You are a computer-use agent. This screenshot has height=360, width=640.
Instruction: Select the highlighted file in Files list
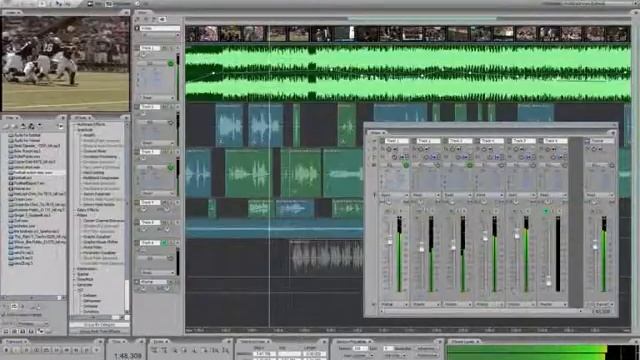pos(36,173)
